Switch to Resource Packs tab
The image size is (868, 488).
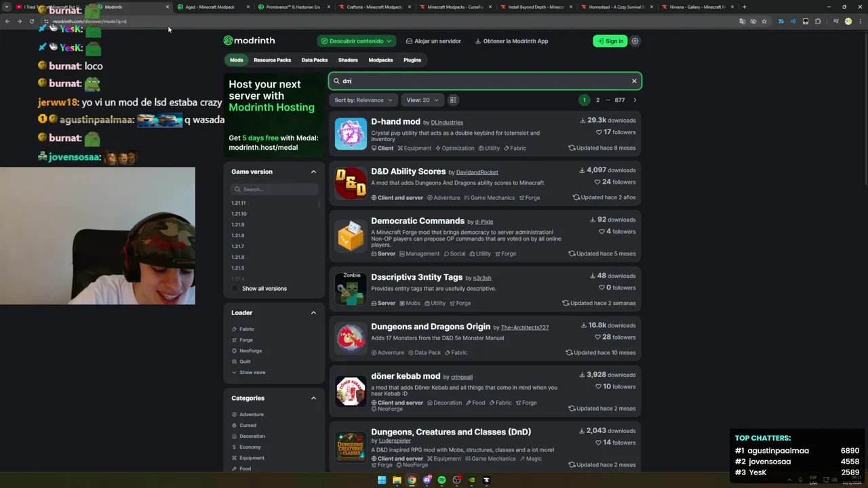coord(272,60)
